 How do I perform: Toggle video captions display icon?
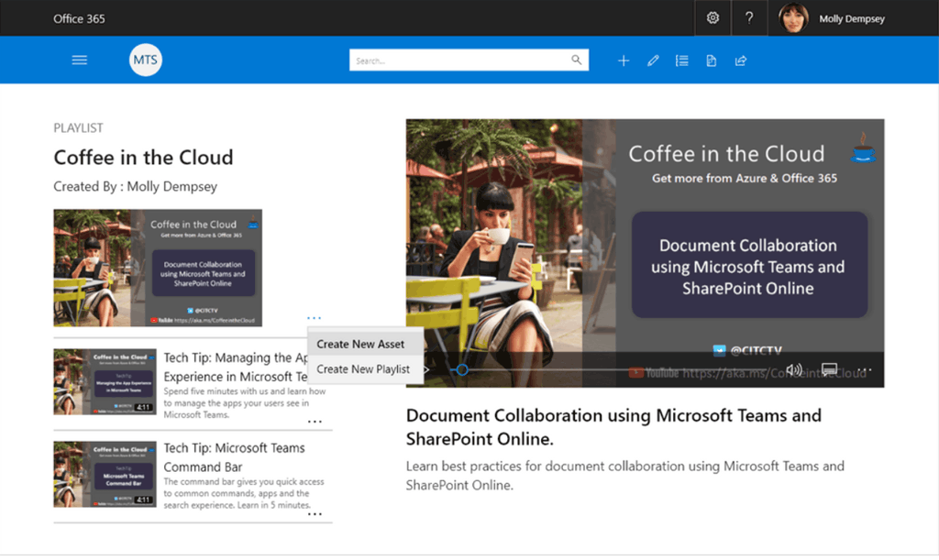point(830,370)
